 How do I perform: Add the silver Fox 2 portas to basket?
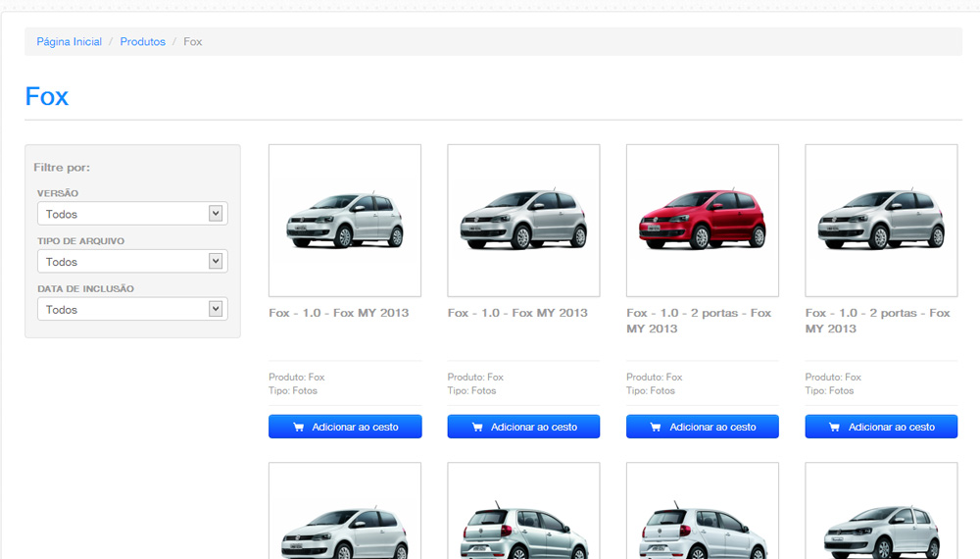881,427
